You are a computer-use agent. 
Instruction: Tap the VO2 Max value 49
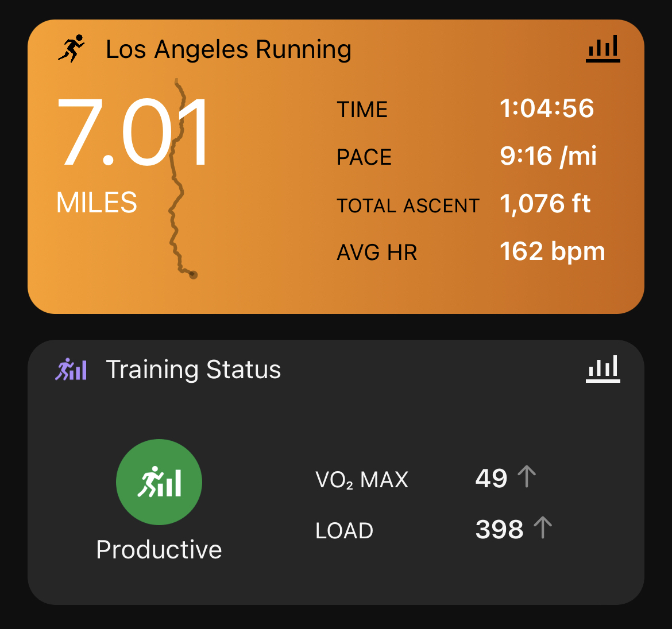(491, 478)
